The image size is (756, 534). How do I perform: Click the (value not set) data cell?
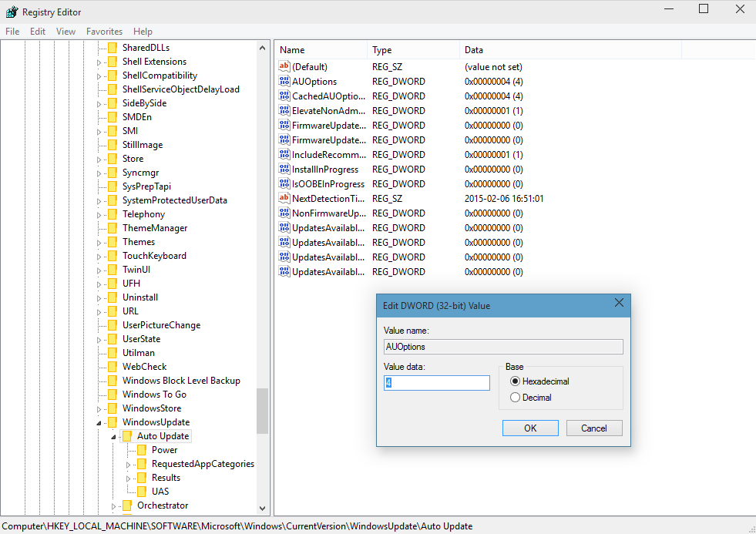point(493,67)
